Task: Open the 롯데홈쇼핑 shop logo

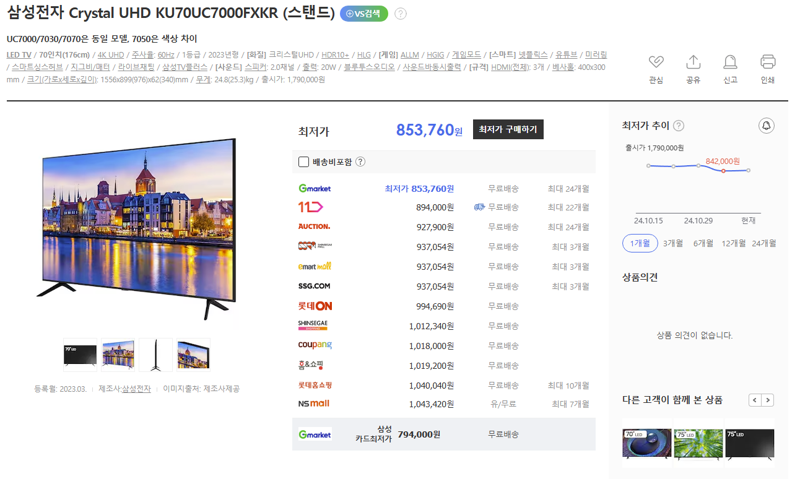Action: [x=315, y=385]
